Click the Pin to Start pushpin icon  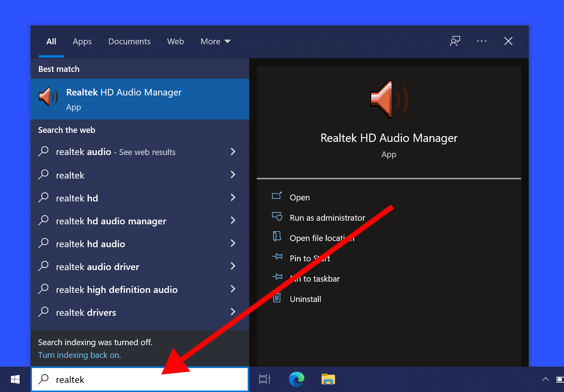277,257
